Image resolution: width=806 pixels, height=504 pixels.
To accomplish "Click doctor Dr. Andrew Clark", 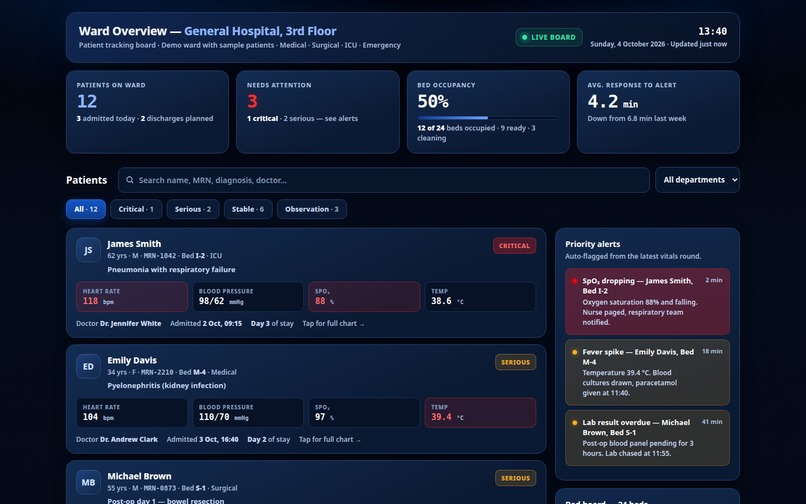I will coord(129,439).
